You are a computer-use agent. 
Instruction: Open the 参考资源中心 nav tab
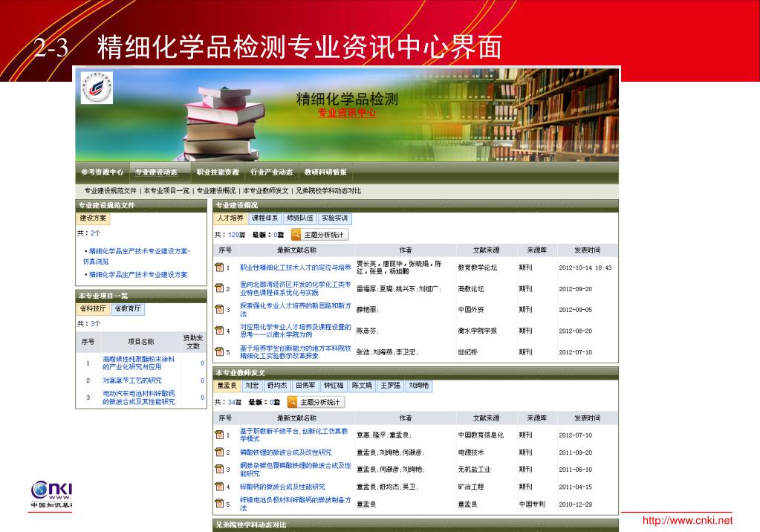click(x=103, y=172)
